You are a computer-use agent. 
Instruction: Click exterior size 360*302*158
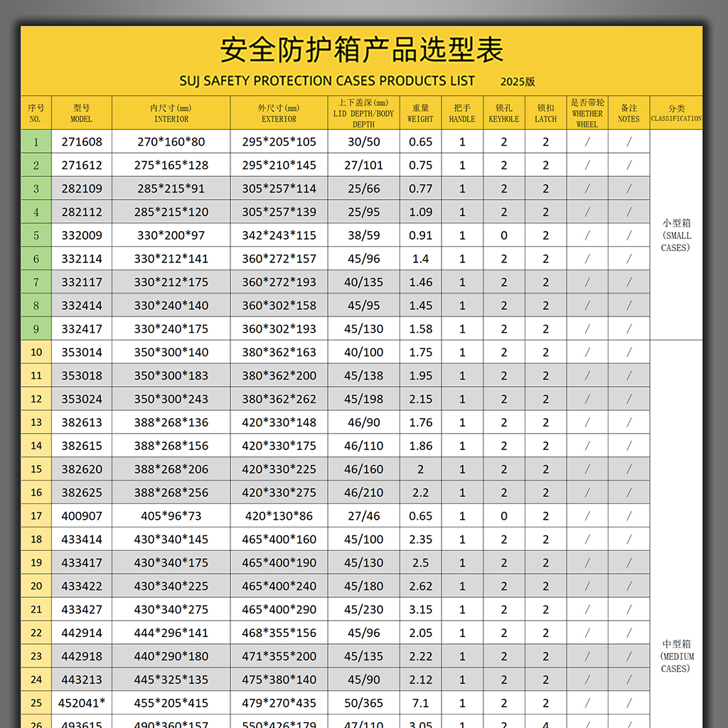point(279,306)
